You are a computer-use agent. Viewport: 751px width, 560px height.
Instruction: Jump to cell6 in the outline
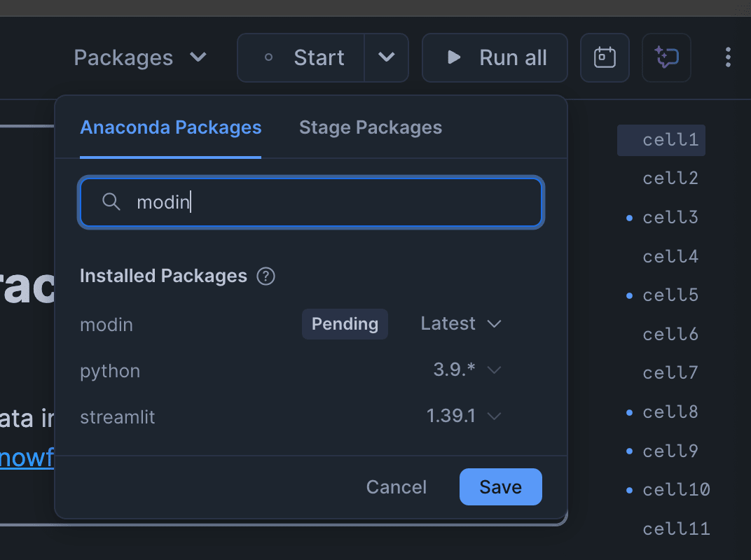pos(670,334)
